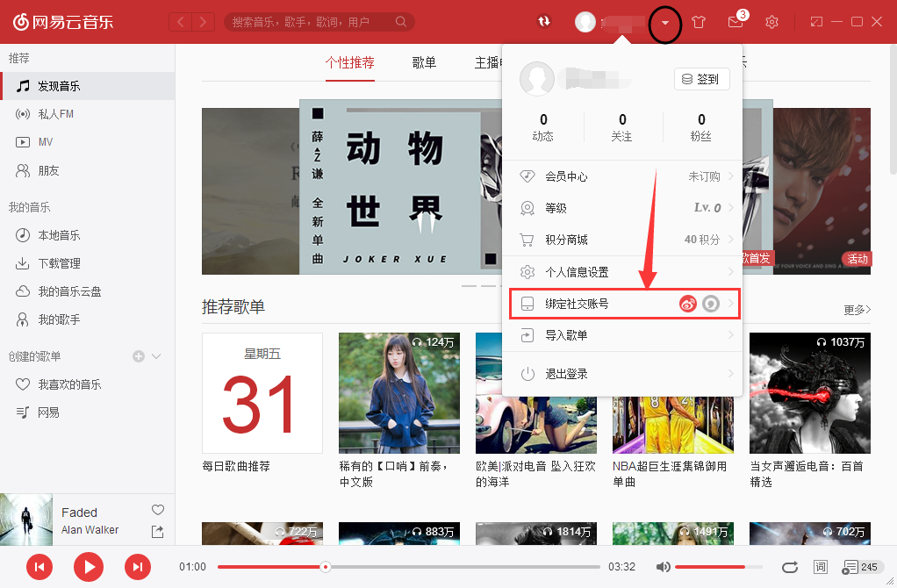Viewport: 897px width, 588px height.
Task: Open the message envelope with 3 notifications
Action: point(737,22)
